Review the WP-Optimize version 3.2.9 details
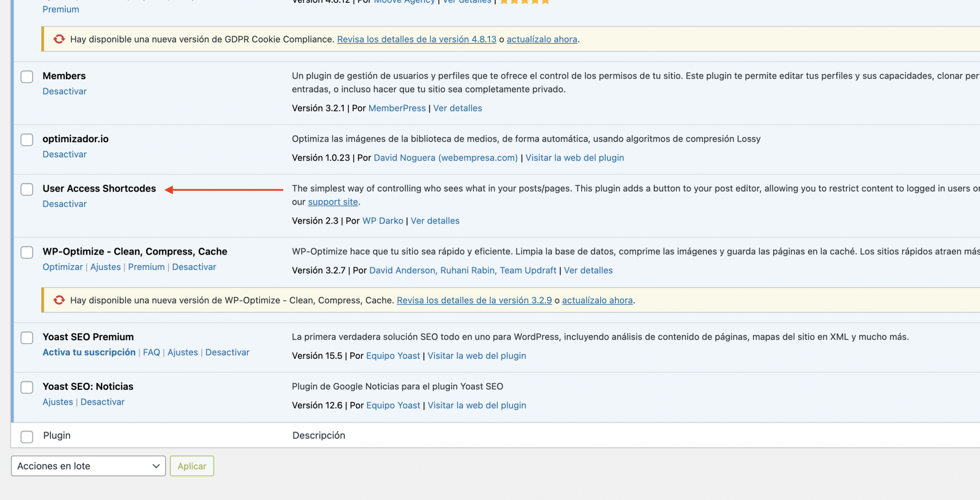The height and width of the screenshot is (500, 980). click(x=474, y=300)
